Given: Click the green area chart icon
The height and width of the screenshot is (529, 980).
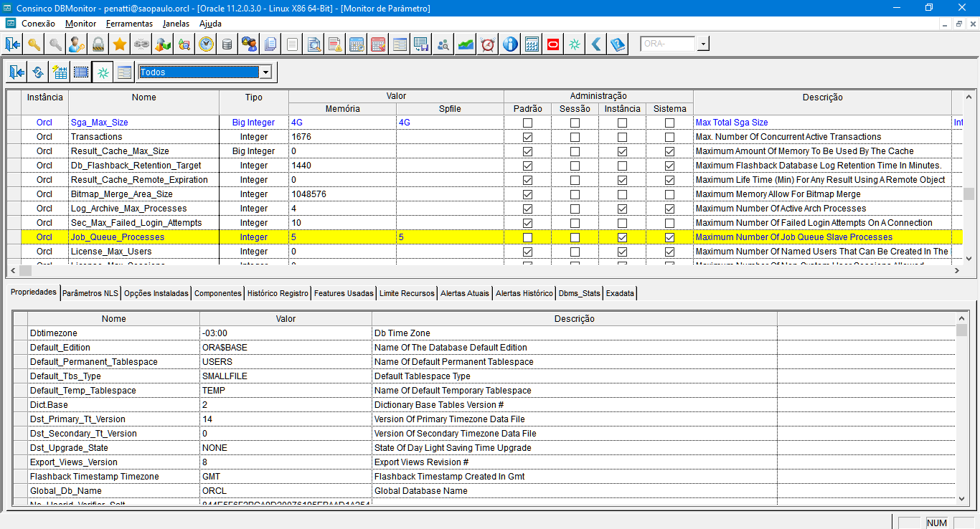Looking at the screenshot, I should click(x=466, y=44).
